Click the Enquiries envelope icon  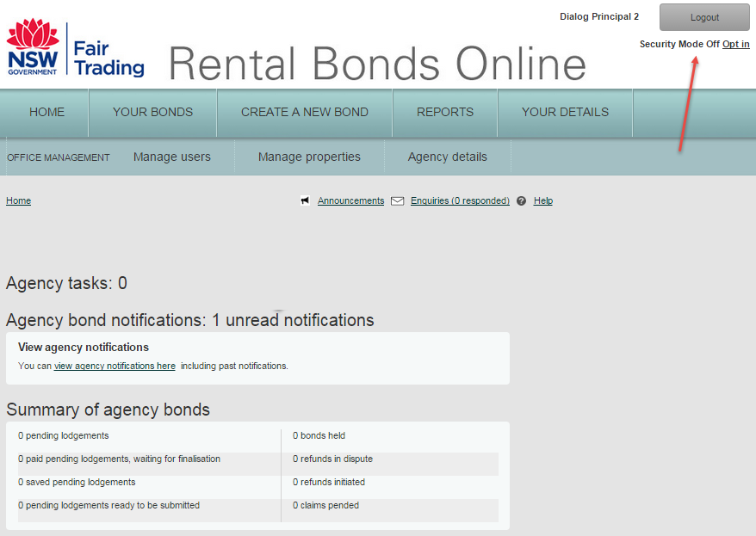[x=397, y=200]
